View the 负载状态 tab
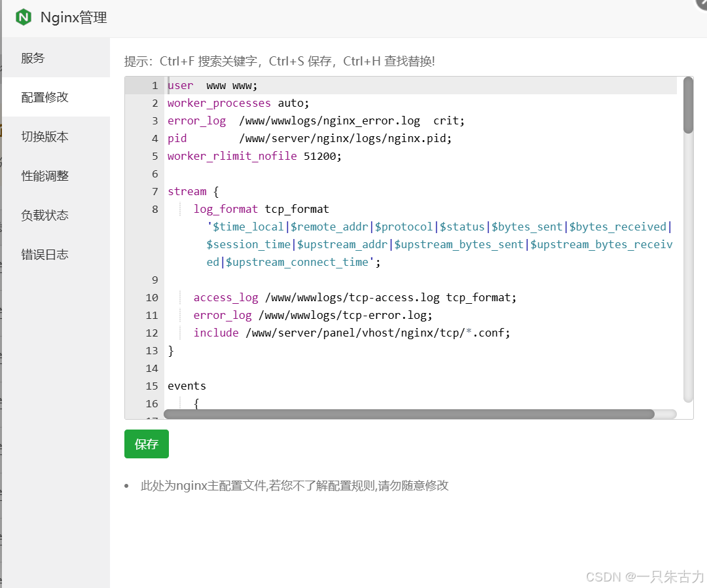Screen dimensions: 707x588 pyautogui.click(x=56, y=215)
